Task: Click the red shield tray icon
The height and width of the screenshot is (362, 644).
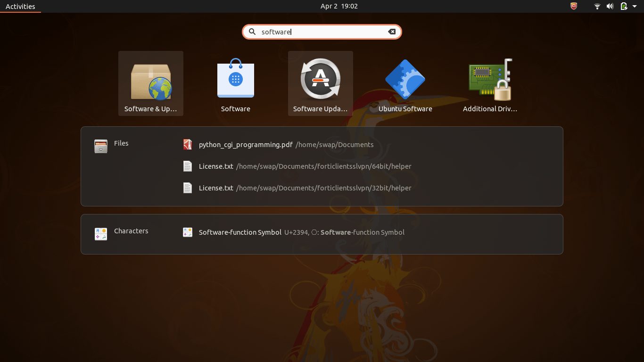Action: click(574, 6)
